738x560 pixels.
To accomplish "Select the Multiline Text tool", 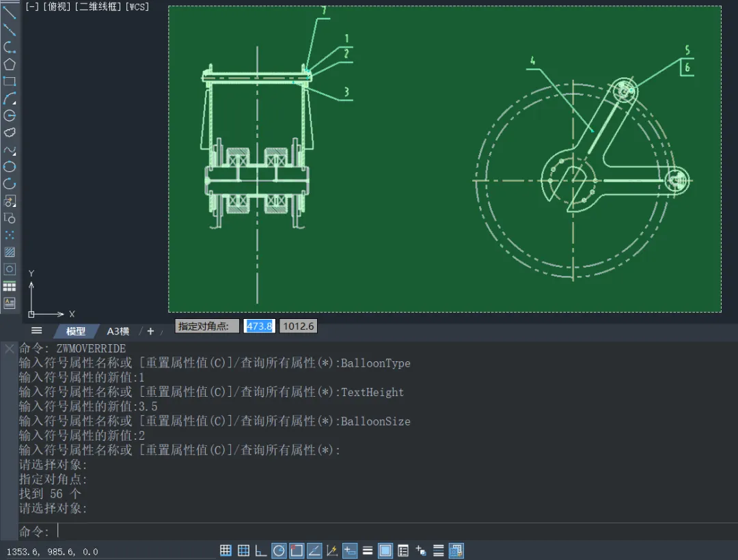I will pos(10,303).
